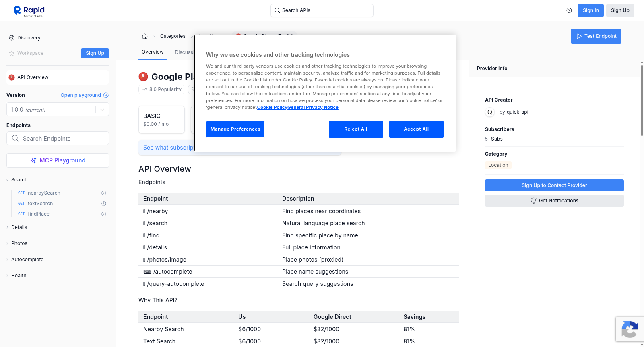Focus the Search APIs field
Image resolution: width=644 pixels, height=347 pixels.
point(322,10)
